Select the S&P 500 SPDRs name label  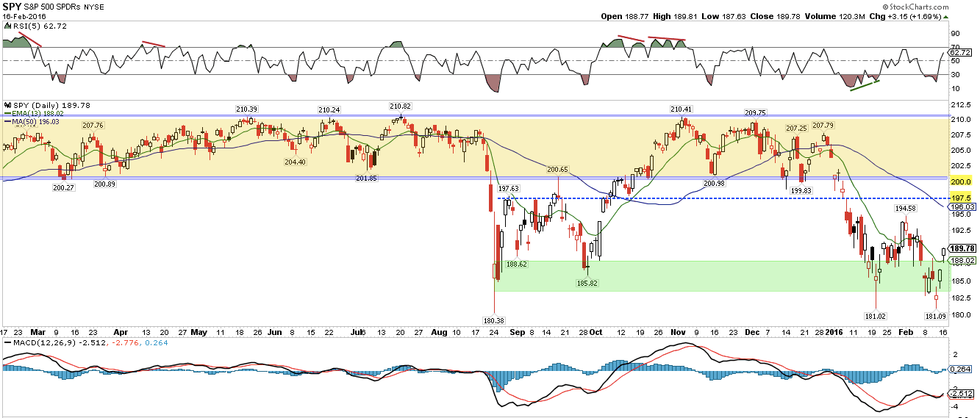[x=52, y=7]
